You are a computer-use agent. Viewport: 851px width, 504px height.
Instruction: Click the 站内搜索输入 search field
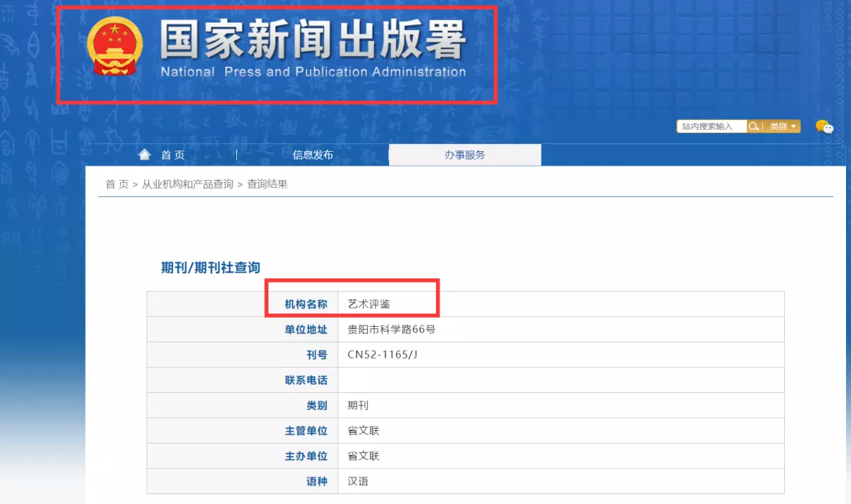(x=712, y=127)
